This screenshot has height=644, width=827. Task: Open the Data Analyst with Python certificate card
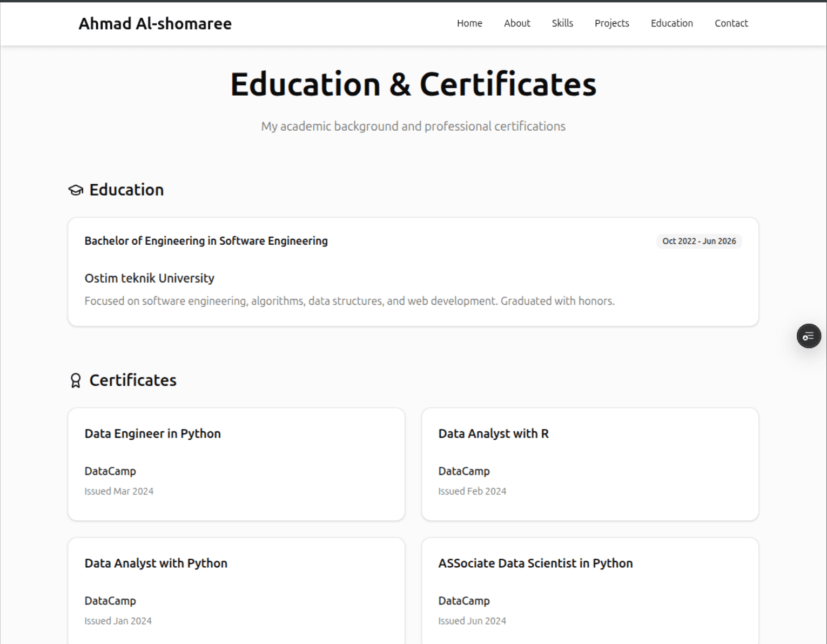(237, 591)
